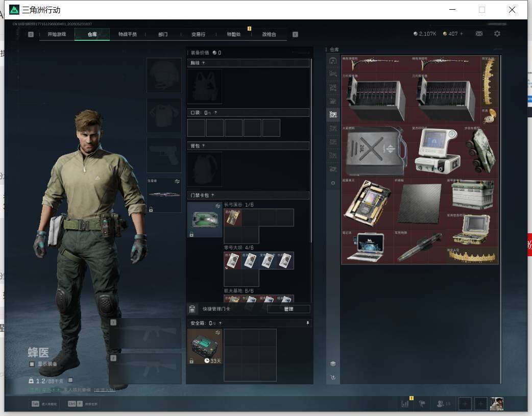Screen dimensions: 532x416
Task: Click the stack layers icon at warehouse sidebar bottom
Action: 333,364
